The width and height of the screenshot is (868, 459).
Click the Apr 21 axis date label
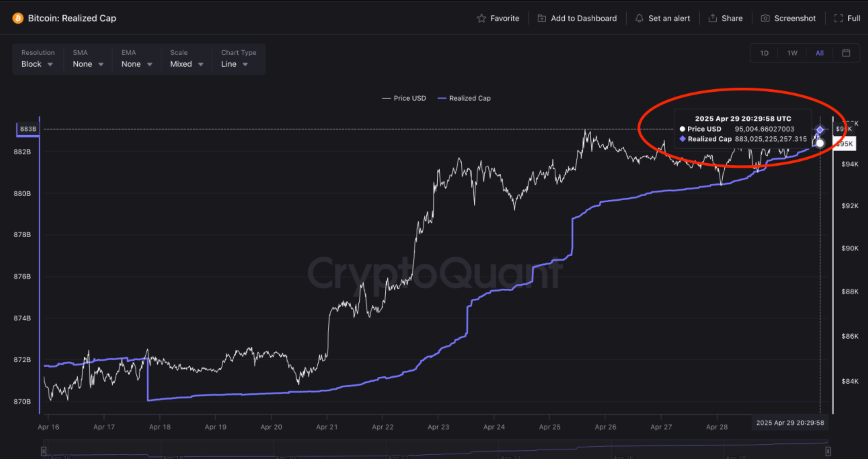click(327, 427)
